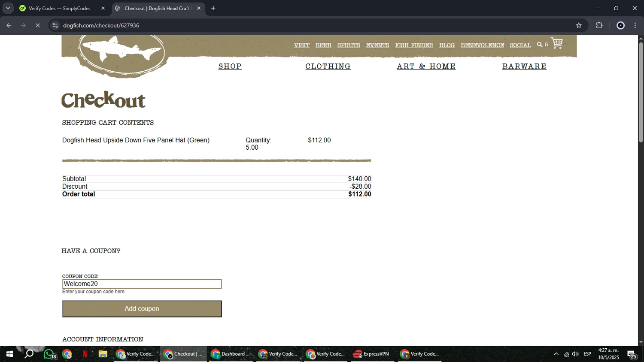Open the SPIRITS menu link
The width and height of the screenshot is (644, 362).
click(349, 45)
